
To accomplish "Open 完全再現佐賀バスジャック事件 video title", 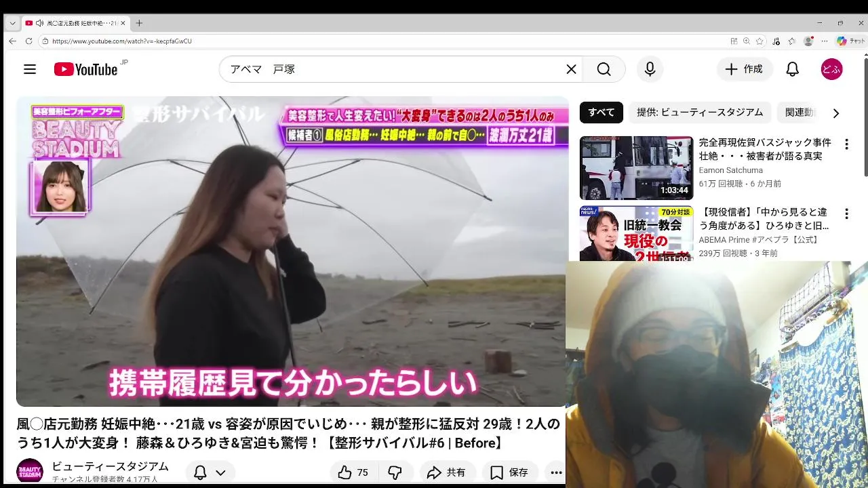I will pos(765,149).
